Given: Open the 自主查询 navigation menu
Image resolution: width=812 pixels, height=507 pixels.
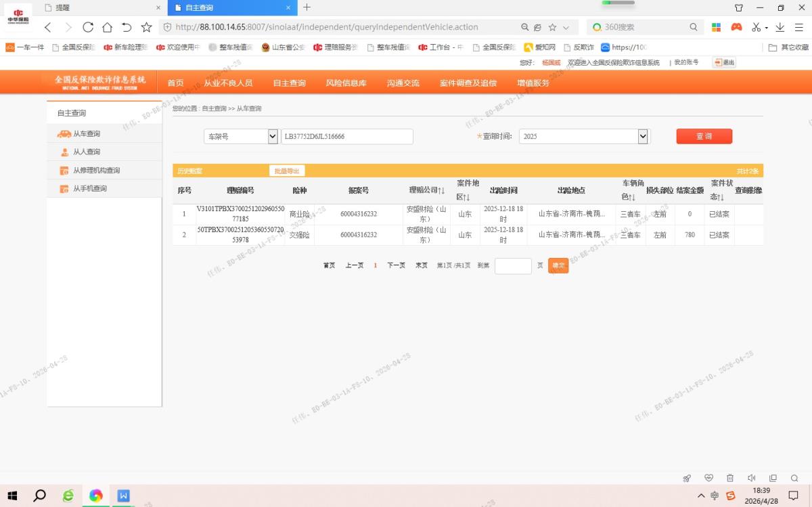Looking at the screenshot, I should (289, 83).
